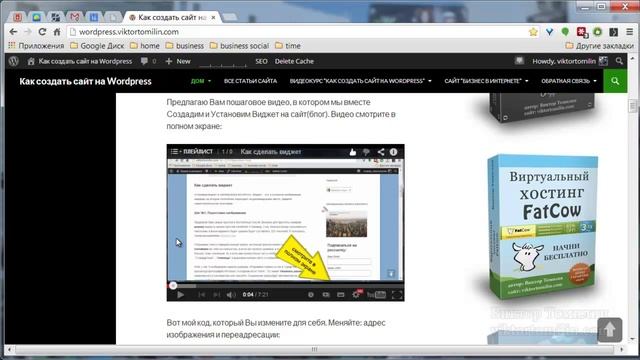The image size is (640, 360).
Task: Switch to the 'Как создать сайт' tab
Action: [x=172, y=18]
